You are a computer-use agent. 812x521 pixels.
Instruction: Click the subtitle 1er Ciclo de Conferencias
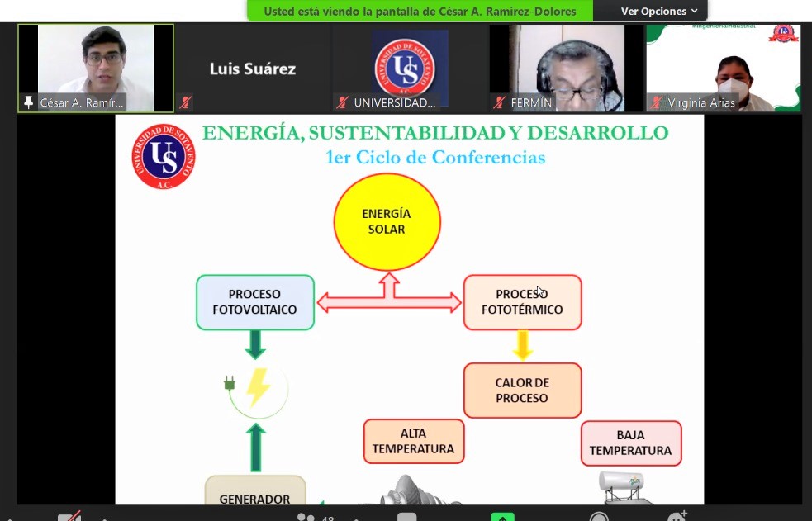(x=435, y=157)
